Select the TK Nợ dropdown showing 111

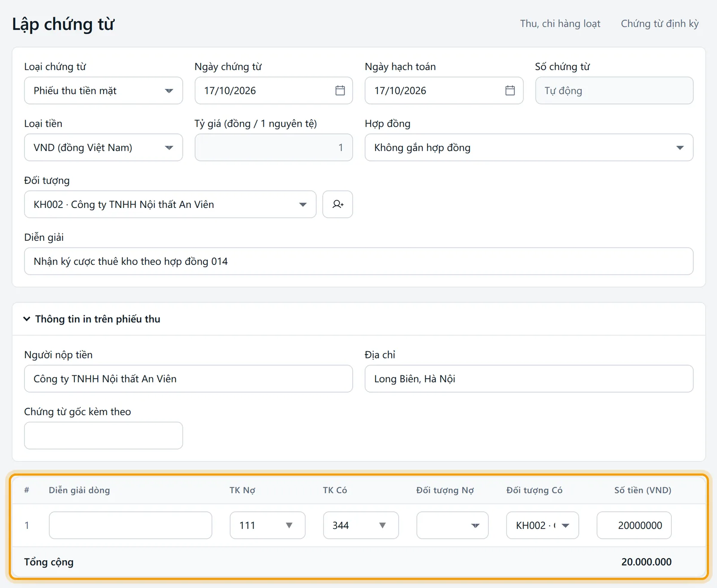tap(268, 525)
